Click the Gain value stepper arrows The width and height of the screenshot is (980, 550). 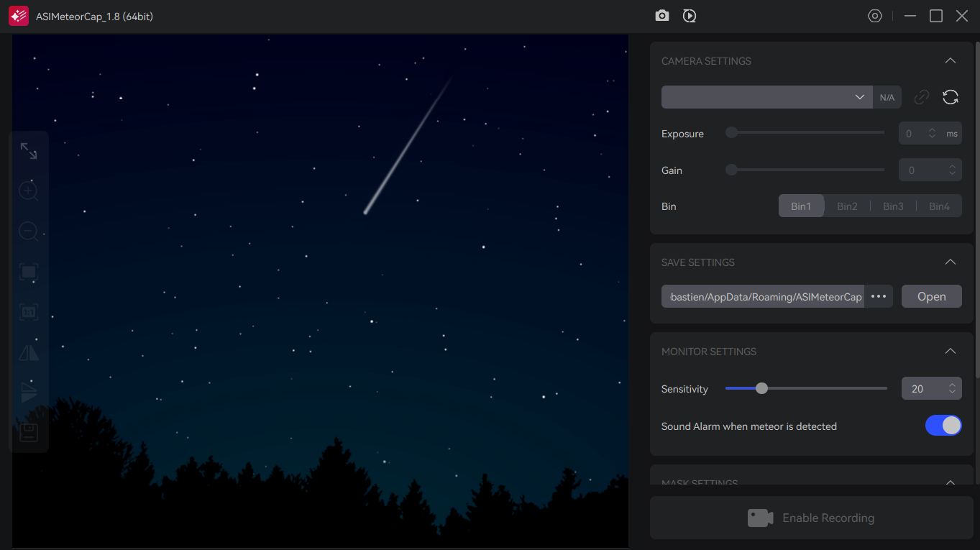pyautogui.click(x=952, y=170)
